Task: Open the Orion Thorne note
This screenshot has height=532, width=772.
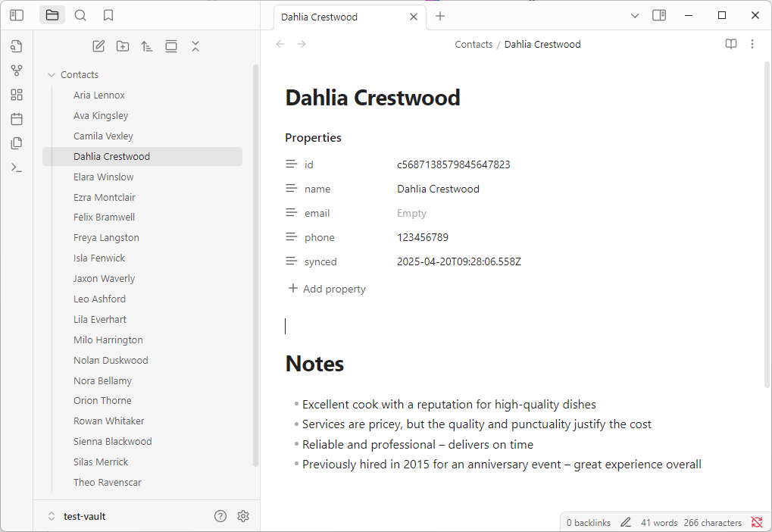Action: pos(102,400)
